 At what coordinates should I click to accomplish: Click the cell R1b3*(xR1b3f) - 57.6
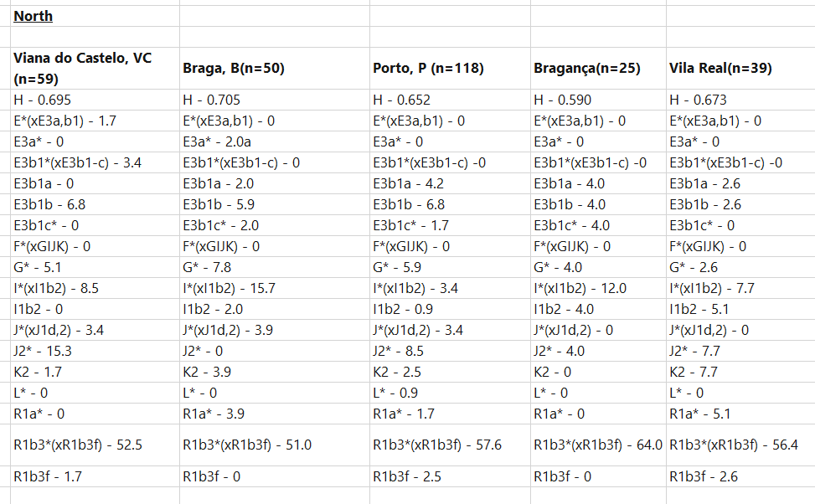click(450, 445)
